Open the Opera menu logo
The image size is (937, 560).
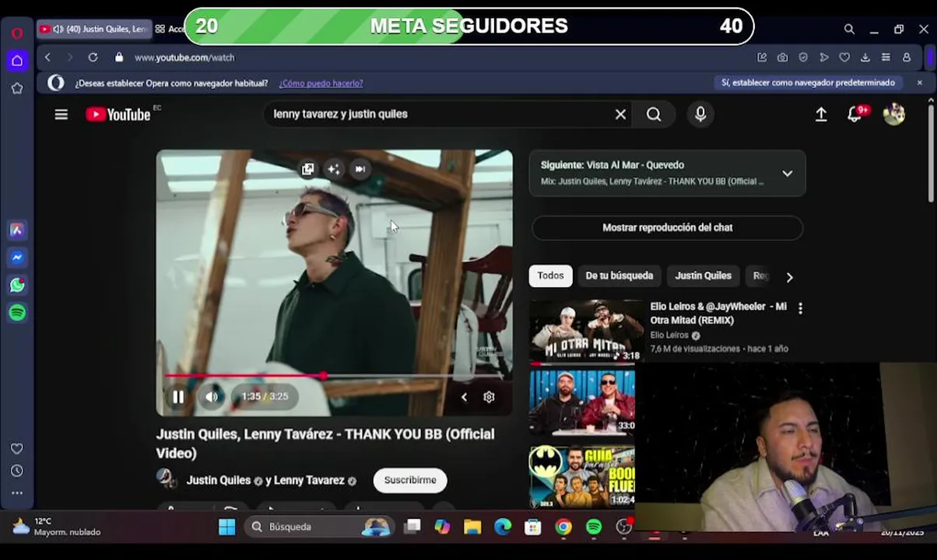pyautogui.click(x=17, y=33)
